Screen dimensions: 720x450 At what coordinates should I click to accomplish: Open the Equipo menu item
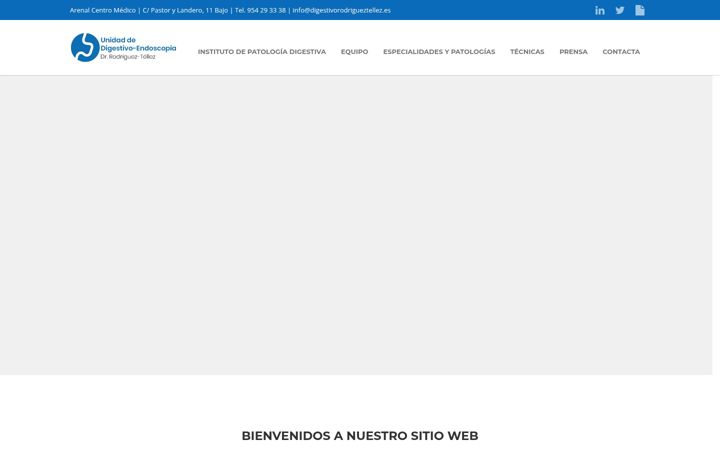tap(354, 52)
